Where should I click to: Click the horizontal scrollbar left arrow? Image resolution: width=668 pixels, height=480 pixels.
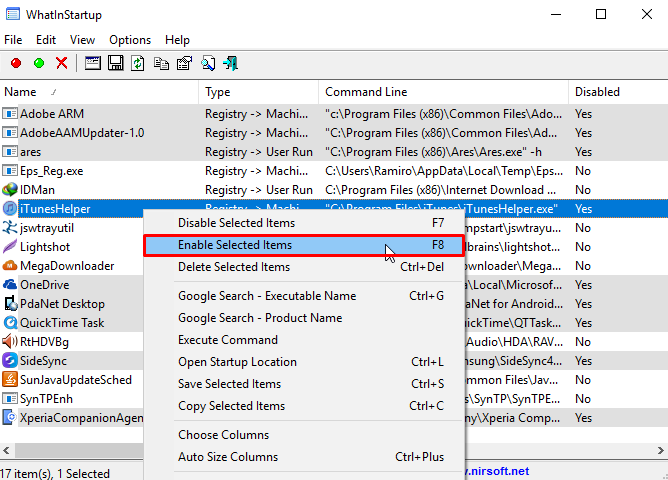pos(6,450)
